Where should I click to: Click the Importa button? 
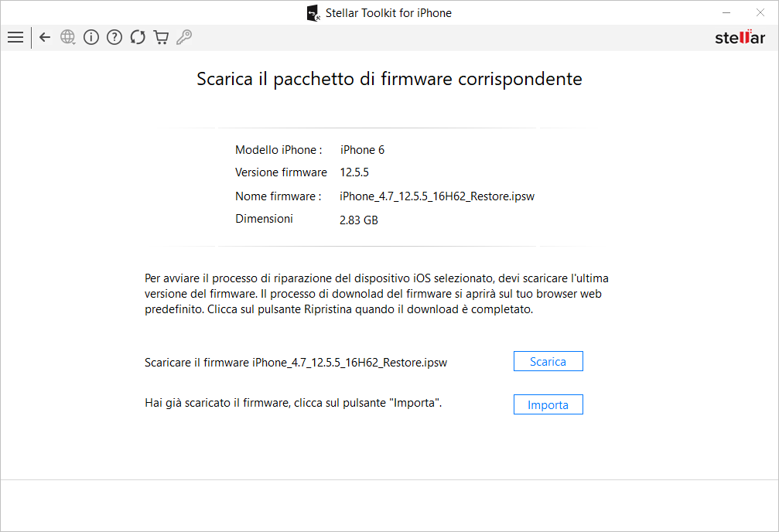pos(548,405)
